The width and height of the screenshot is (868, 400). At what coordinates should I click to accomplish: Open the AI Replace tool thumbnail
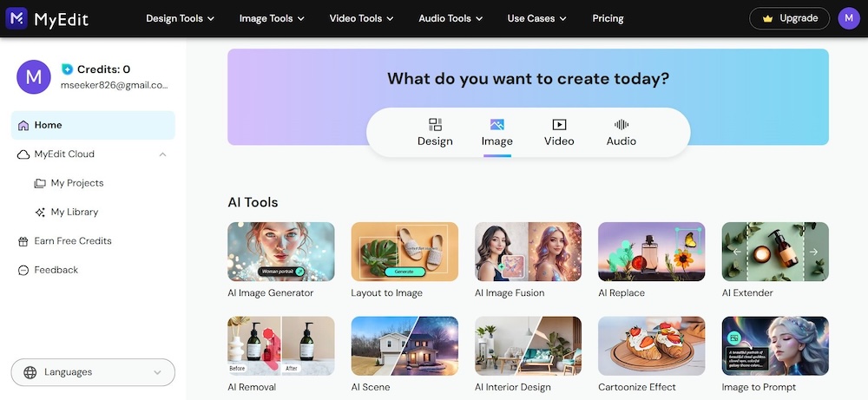point(651,252)
